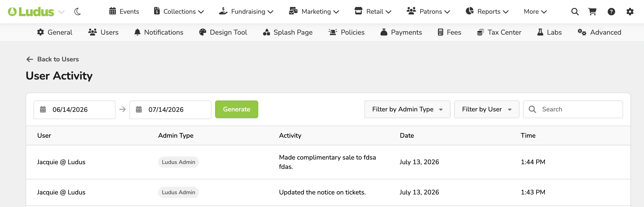This screenshot has height=207, width=644.
Task: Open the More menu
Action: click(535, 11)
